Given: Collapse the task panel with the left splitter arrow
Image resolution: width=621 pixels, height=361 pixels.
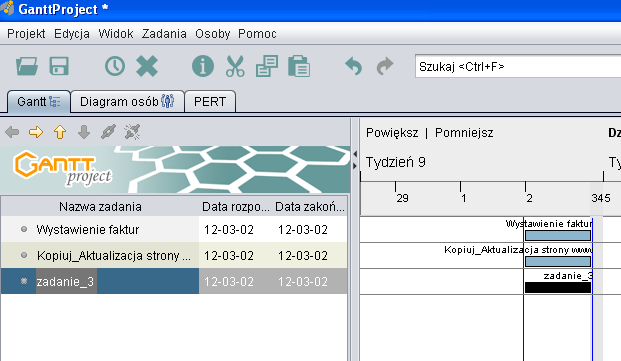Looking at the screenshot, I should coord(355,154).
